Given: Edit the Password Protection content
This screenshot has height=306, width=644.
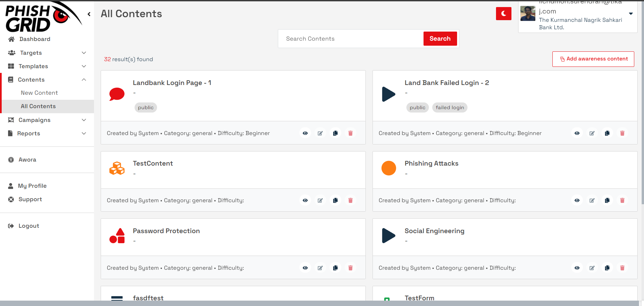Looking at the screenshot, I should [320, 268].
